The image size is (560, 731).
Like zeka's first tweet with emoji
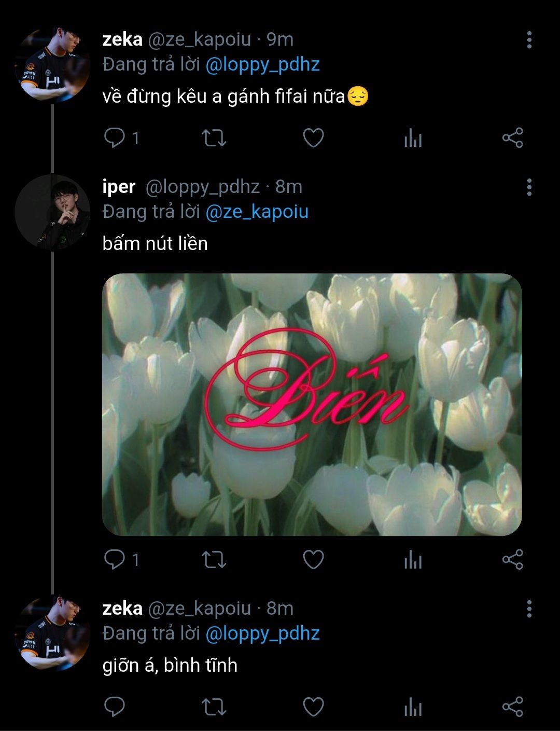313,138
